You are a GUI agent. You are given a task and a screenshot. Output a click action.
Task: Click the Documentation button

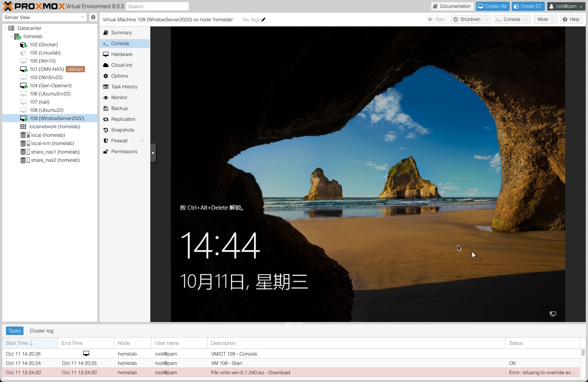(452, 6)
